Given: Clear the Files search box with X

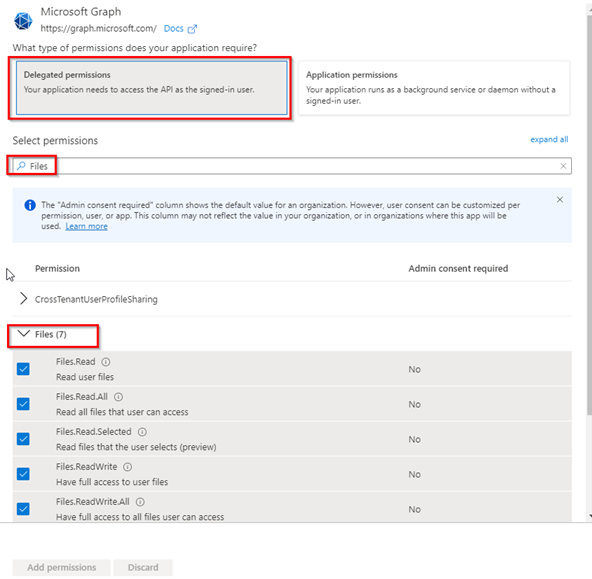Looking at the screenshot, I should click(563, 166).
